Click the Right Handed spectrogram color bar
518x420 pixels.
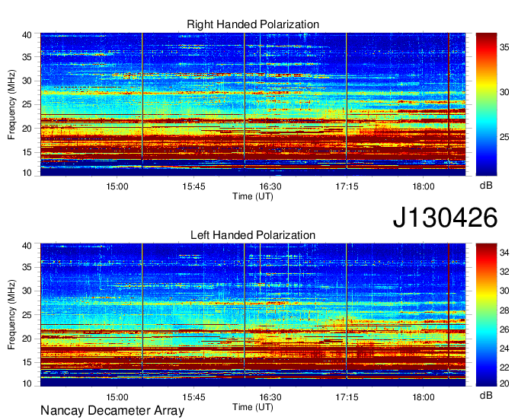click(486, 104)
